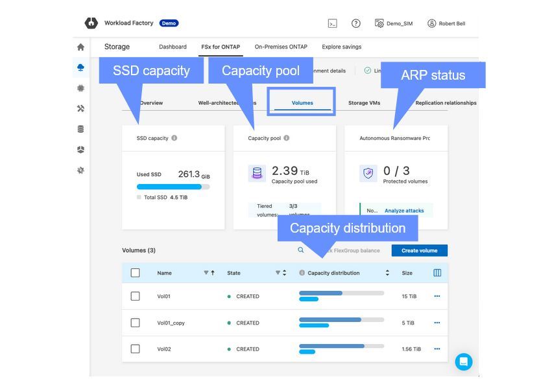This screenshot has height=392, width=552.
Task: Switch to the Dashboard tab
Action: 173,47
